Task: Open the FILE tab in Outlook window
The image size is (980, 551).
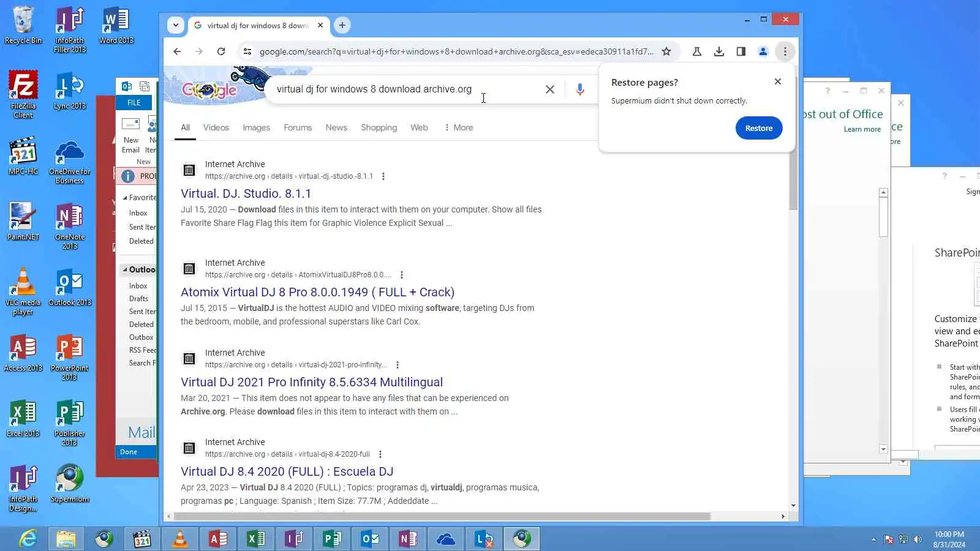Action: pyautogui.click(x=134, y=103)
